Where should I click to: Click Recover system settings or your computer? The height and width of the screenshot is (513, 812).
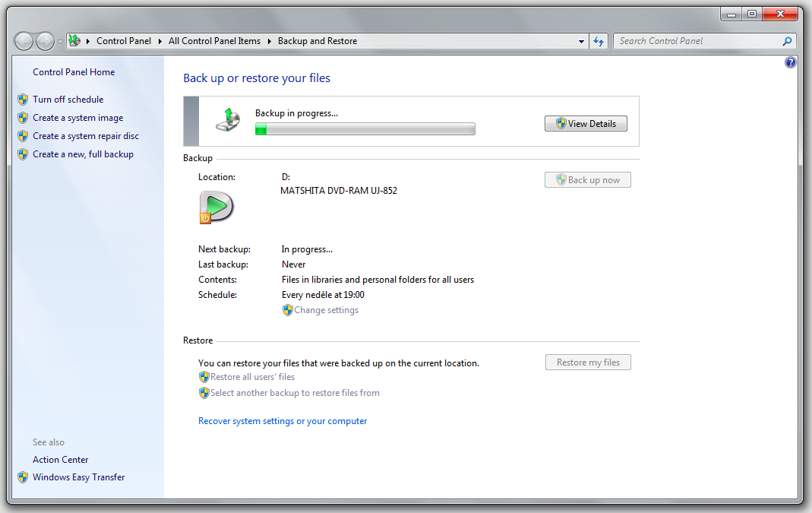283,421
